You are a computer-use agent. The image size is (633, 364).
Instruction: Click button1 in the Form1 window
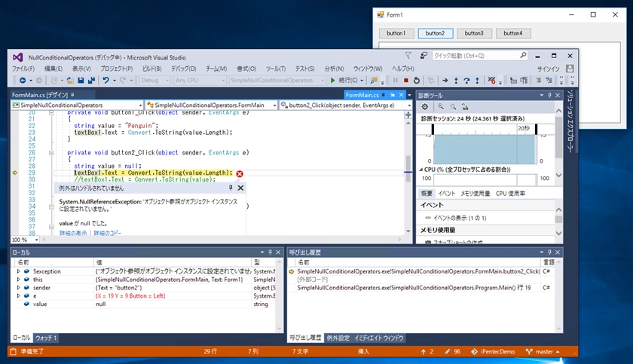[396, 33]
